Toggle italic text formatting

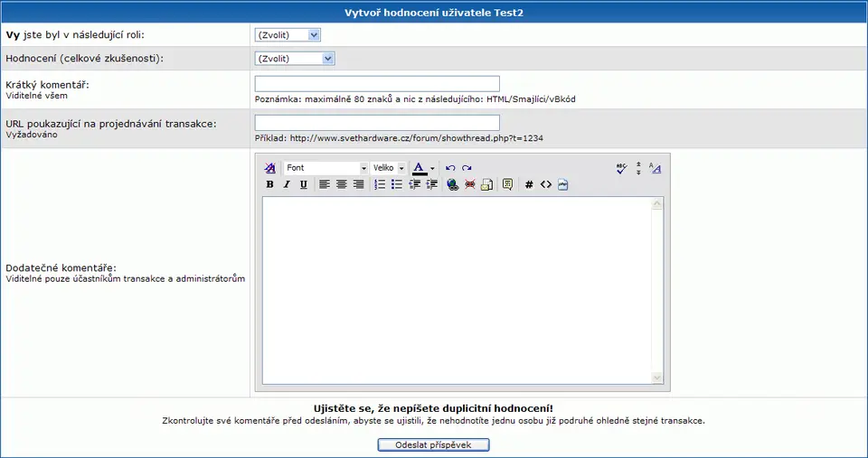287,184
